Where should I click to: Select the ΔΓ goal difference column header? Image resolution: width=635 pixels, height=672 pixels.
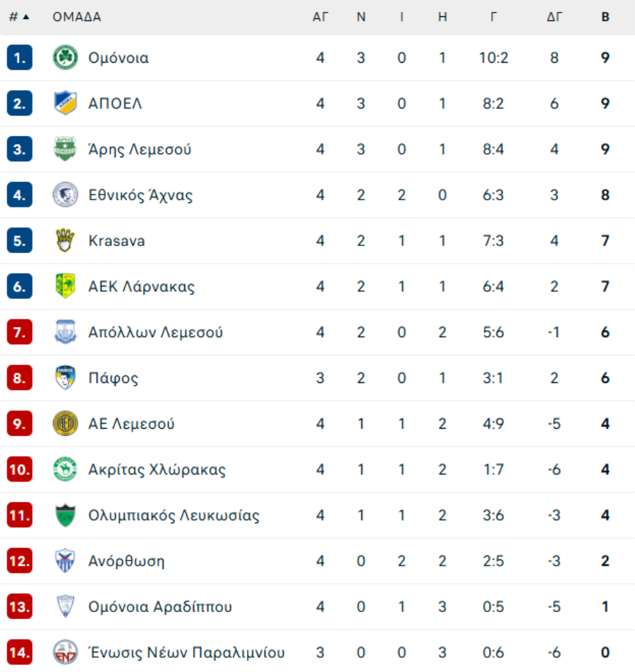click(555, 17)
